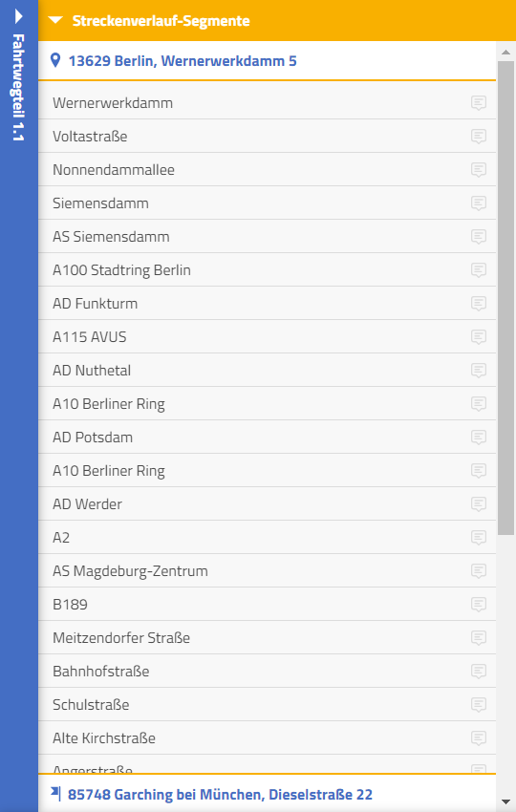Open comment icon for AD Funkturm
The image size is (516, 812).
(x=478, y=304)
